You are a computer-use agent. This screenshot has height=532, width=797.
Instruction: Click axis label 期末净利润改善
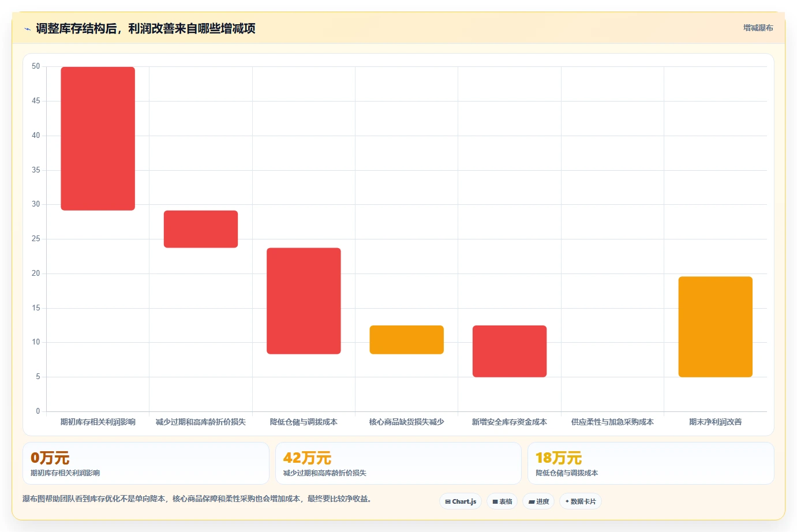click(x=716, y=422)
